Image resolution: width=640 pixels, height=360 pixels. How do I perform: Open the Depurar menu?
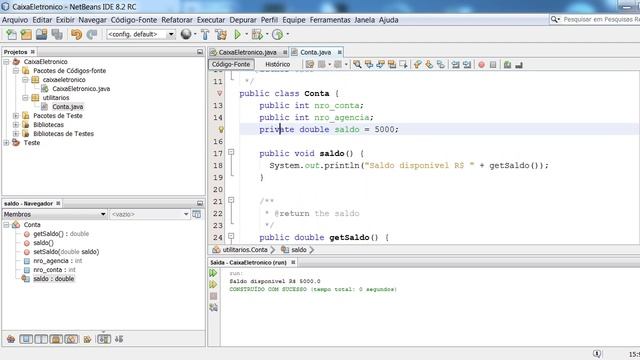pos(243,20)
